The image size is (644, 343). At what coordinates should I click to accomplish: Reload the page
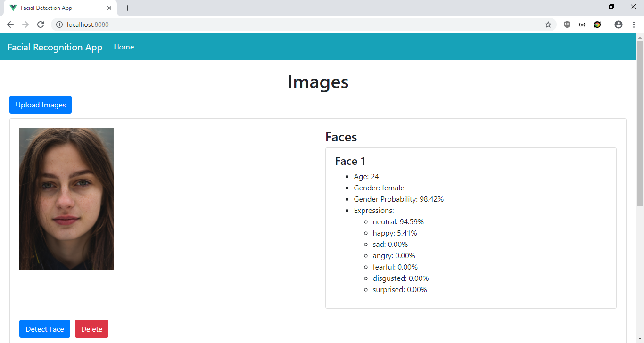click(41, 24)
